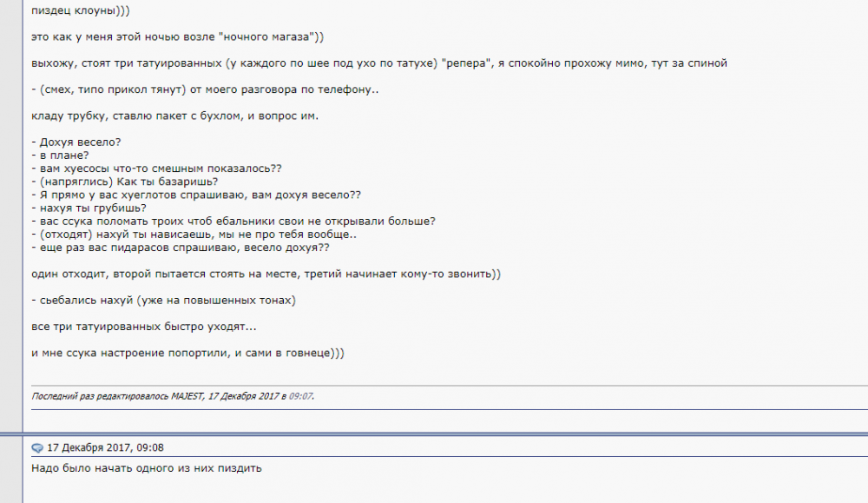Click the line "кладу трубку, ставлю пакет"
This screenshot has height=503, width=868.
click(175, 116)
